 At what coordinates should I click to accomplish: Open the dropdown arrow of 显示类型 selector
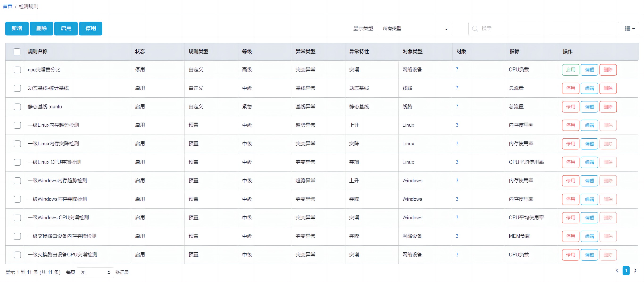coord(446,29)
